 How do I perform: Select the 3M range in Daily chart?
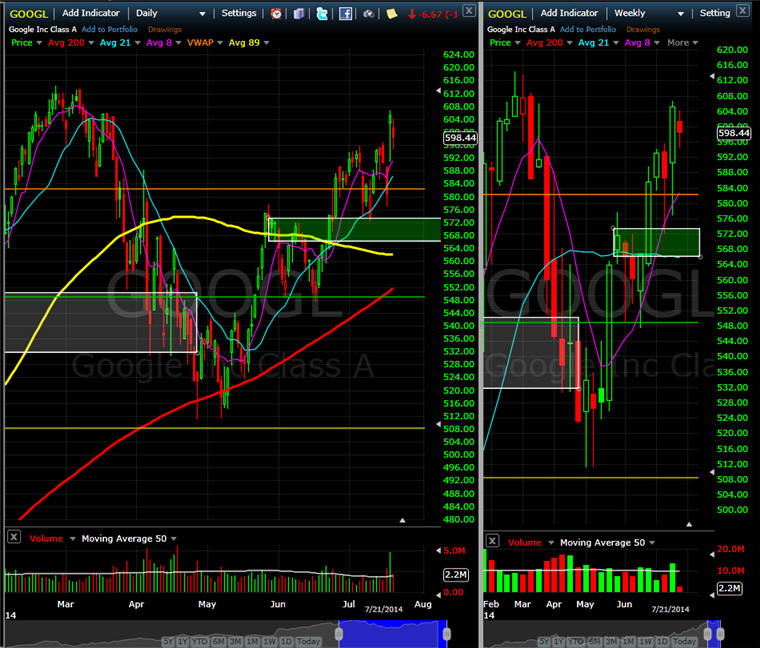236,641
